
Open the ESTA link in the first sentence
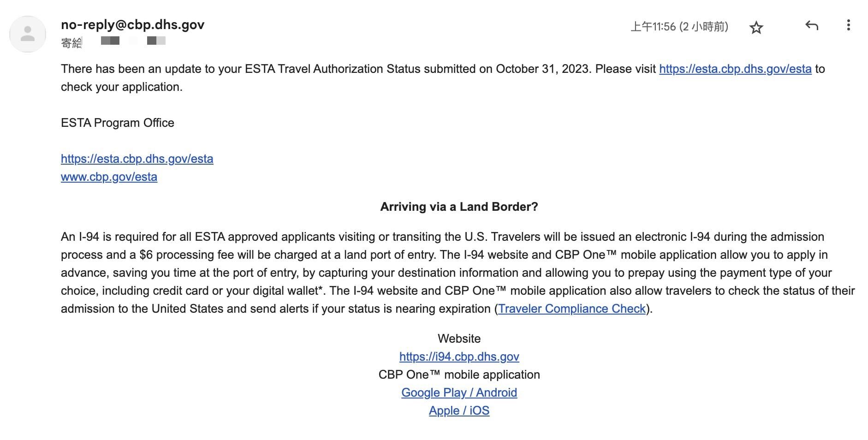[735, 69]
